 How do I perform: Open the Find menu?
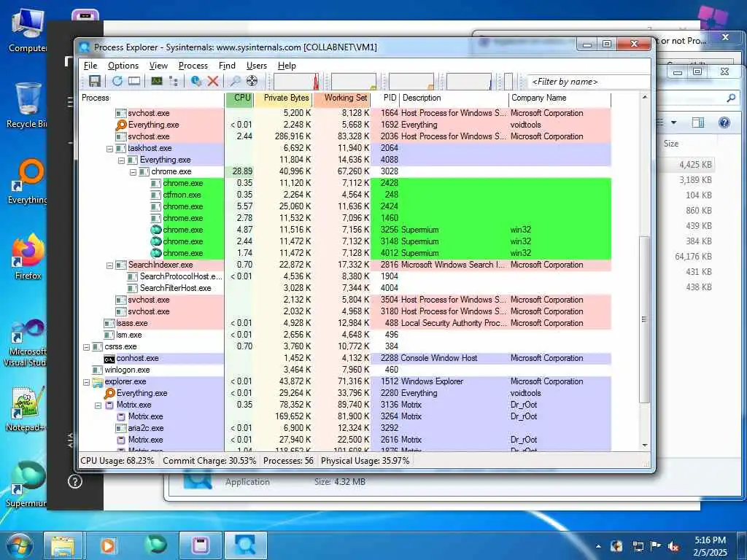227,66
